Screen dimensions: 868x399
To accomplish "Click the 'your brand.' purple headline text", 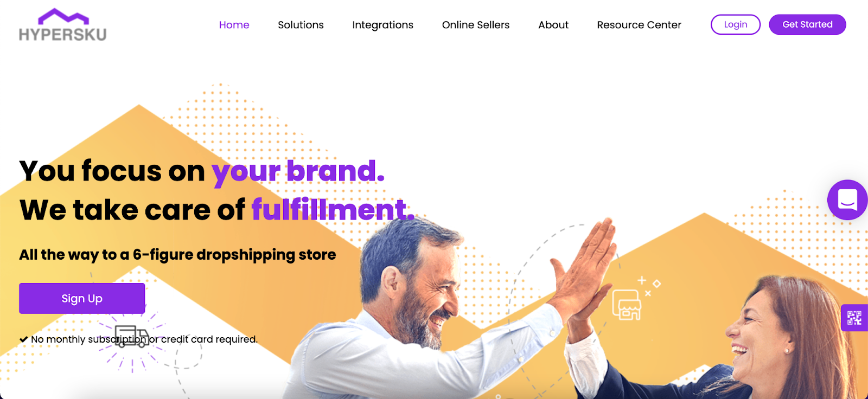I will click(298, 172).
